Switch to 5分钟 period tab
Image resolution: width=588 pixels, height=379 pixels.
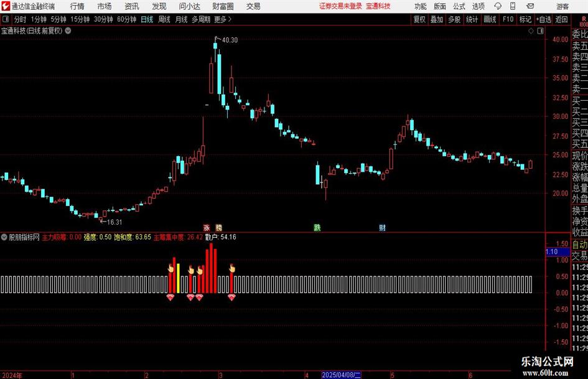[58, 19]
